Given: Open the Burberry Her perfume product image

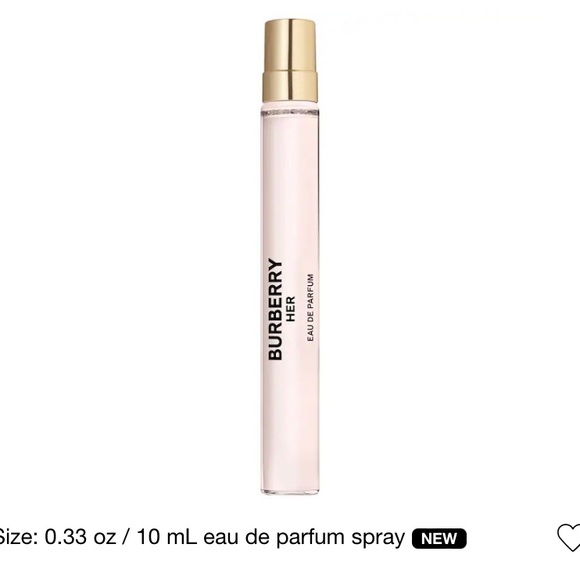Looking at the screenshot, I should pyautogui.click(x=290, y=257).
